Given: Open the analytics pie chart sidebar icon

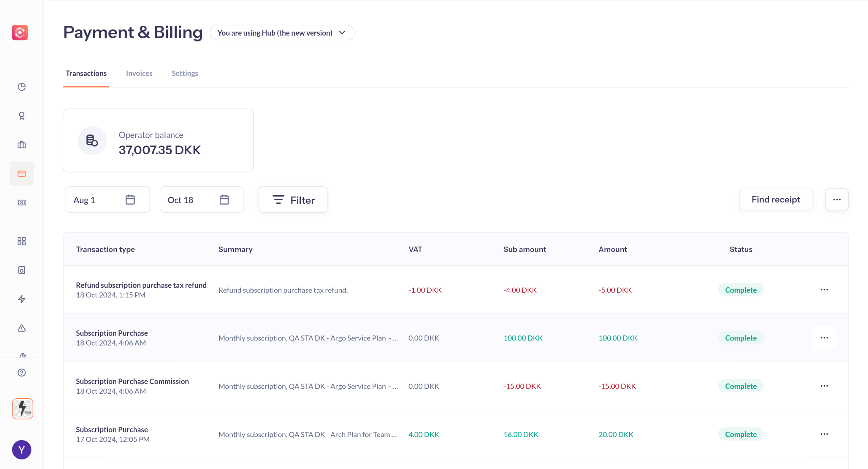Looking at the screenshot, I should click(22, 87).
